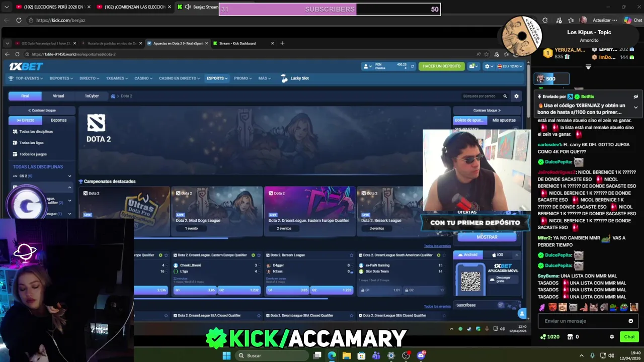The height and width of the screenshot is (362, 644).
Task: Select the 1xCyber tab
Action: [x=92, y=96]
